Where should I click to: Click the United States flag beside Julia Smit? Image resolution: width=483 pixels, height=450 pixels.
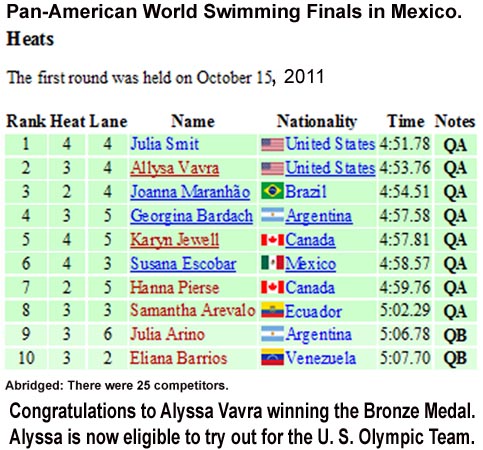point(272,145)
